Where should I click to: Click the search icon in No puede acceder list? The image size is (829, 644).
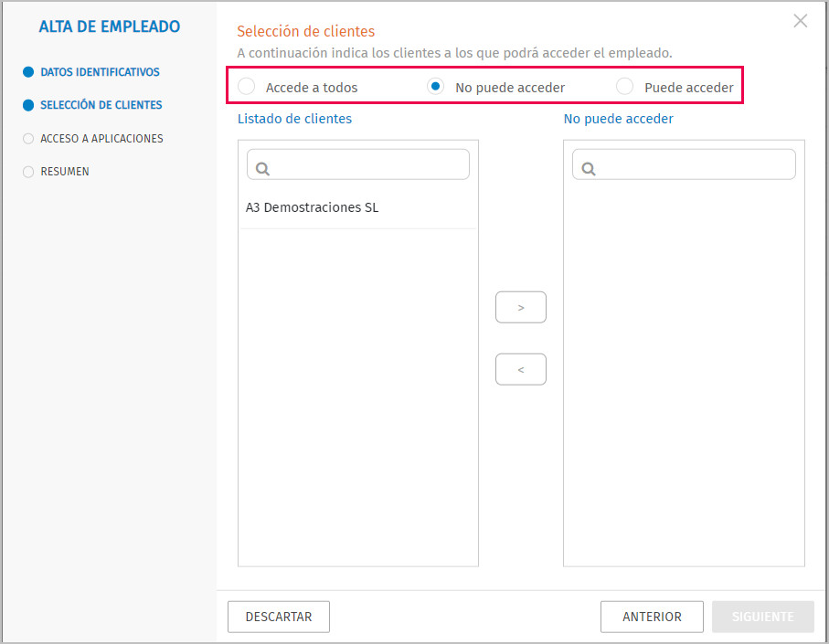click(x=589, y=168)
